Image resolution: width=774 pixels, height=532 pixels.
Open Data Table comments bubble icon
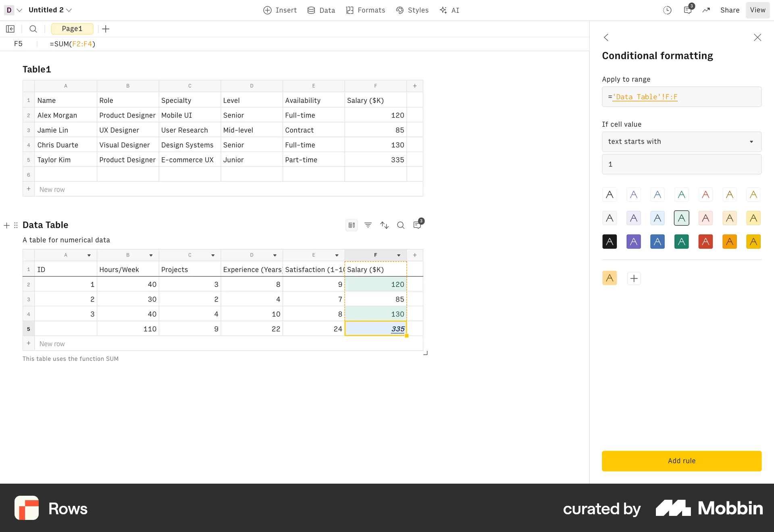(x=418, y=225)
